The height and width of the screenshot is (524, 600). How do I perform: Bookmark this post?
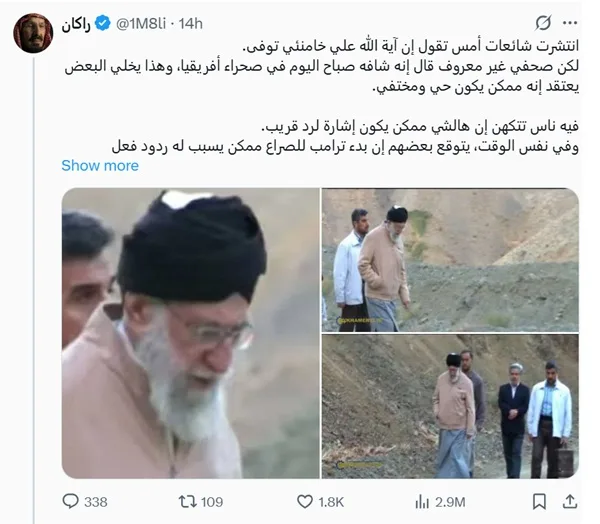click(539, 502)
